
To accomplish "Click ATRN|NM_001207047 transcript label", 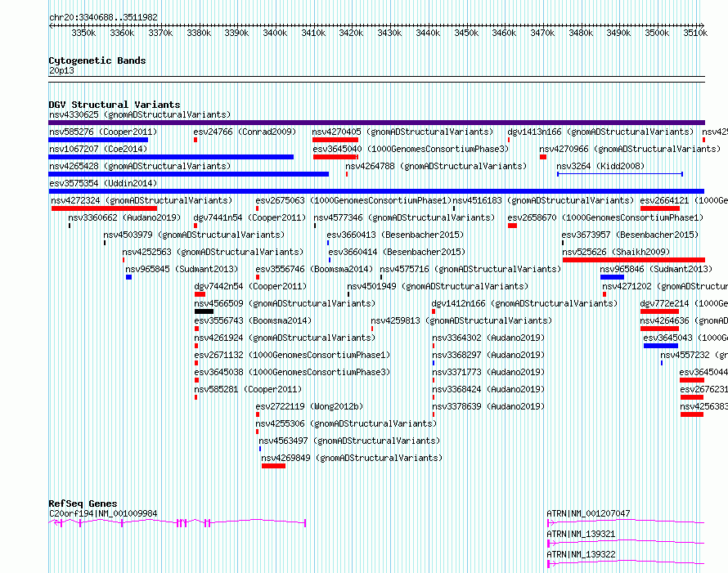I will pyautogui.click(x=588, y=513).
